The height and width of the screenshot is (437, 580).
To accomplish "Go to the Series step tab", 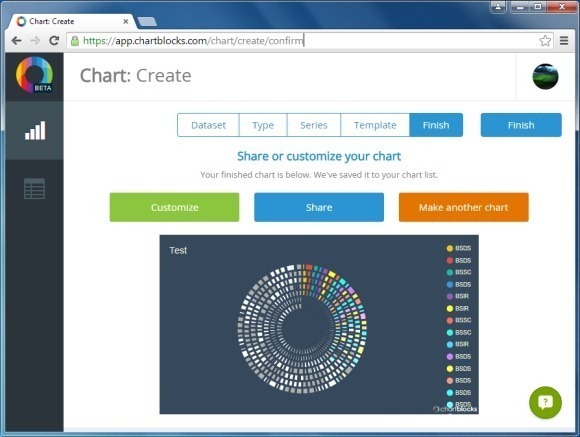I will click(x=314, y=125).
